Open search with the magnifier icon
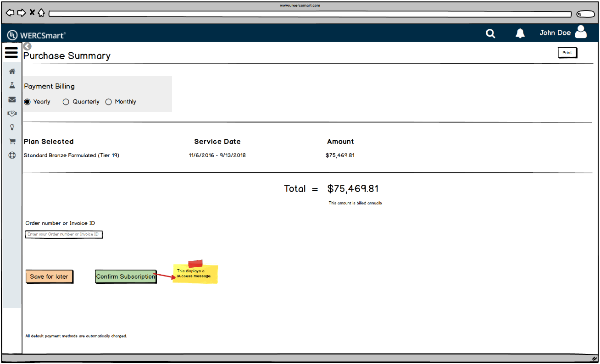The width and height of the screenshot is (600, 364). tap(490, 33)
